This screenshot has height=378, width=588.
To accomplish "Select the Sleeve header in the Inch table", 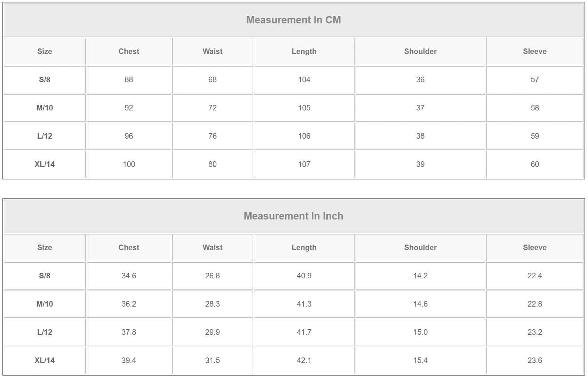I will [x=534, y=248].
